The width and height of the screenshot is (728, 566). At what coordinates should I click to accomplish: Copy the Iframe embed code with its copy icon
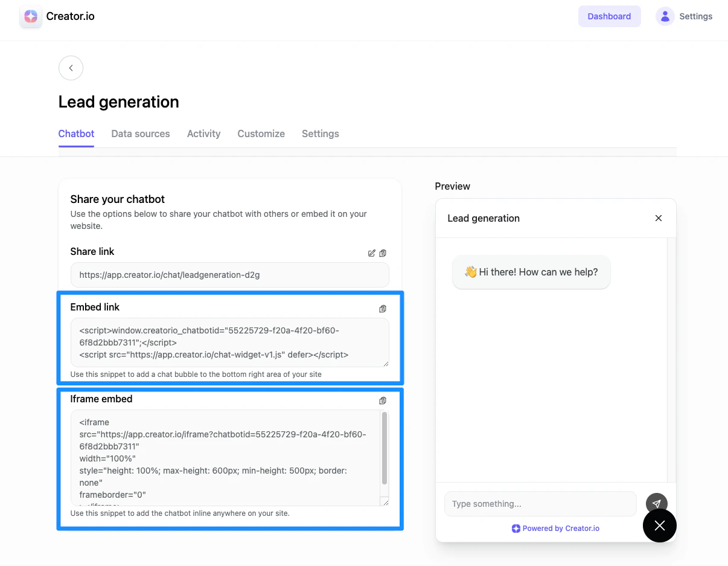pyautogui.click(x=383, y=400)
